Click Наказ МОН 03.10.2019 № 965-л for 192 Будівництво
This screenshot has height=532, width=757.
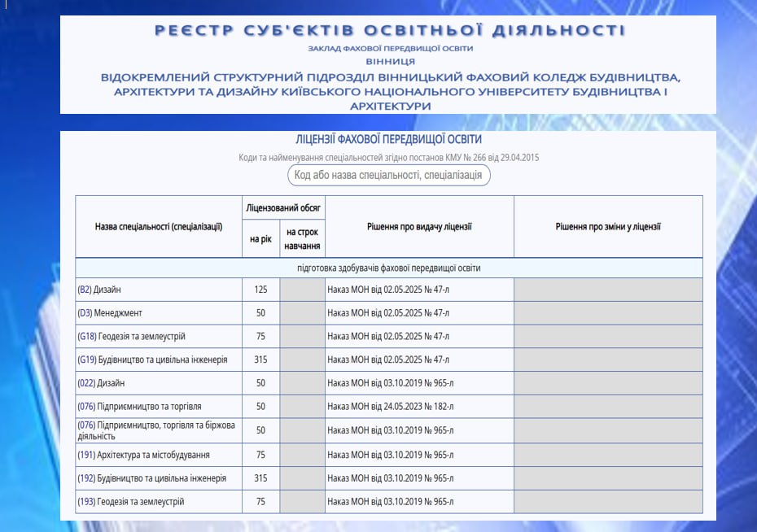pyautogui.click(x=391, y=478)
